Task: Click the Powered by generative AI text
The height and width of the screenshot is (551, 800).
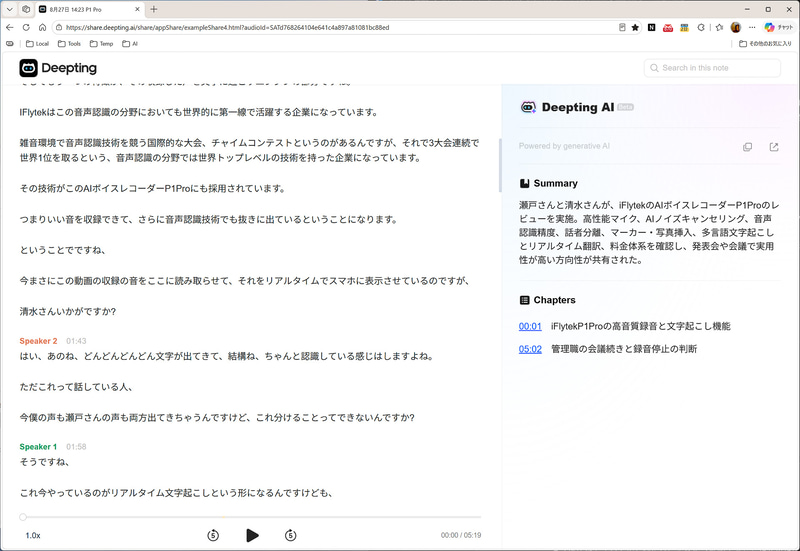Action: 564,146
